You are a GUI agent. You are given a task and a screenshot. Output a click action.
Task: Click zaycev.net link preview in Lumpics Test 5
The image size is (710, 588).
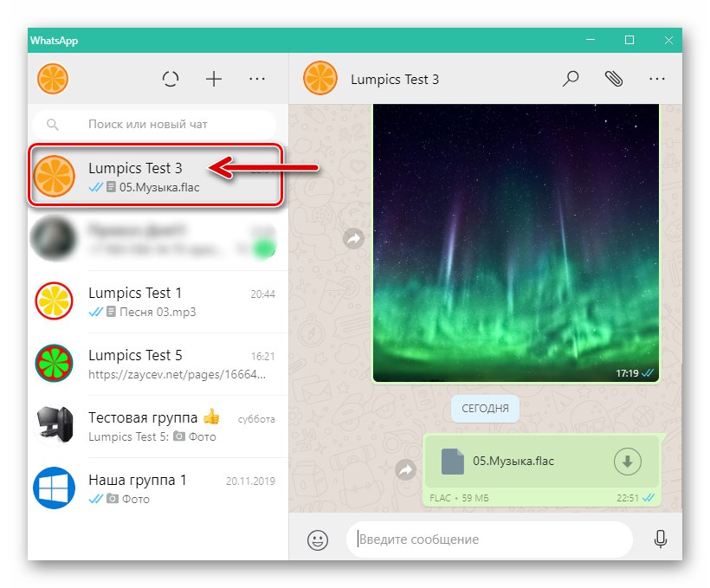click(x=177, y=374)
